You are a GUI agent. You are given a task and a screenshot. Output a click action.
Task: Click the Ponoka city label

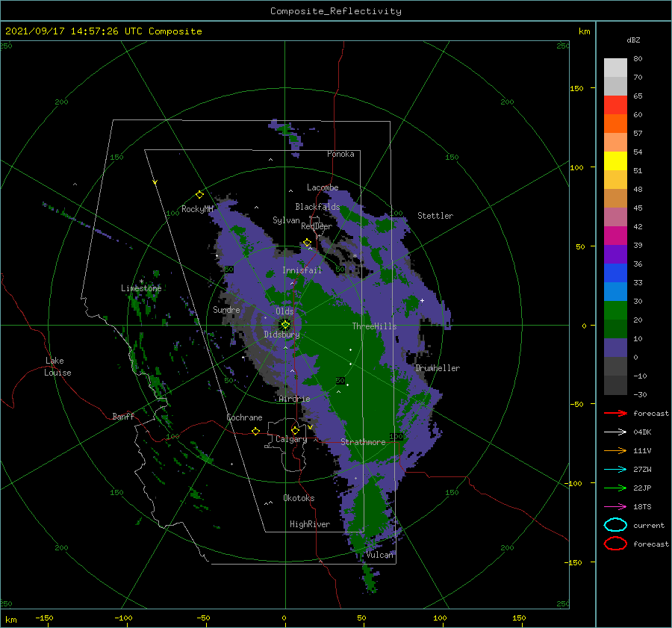(x=340, y=154)
